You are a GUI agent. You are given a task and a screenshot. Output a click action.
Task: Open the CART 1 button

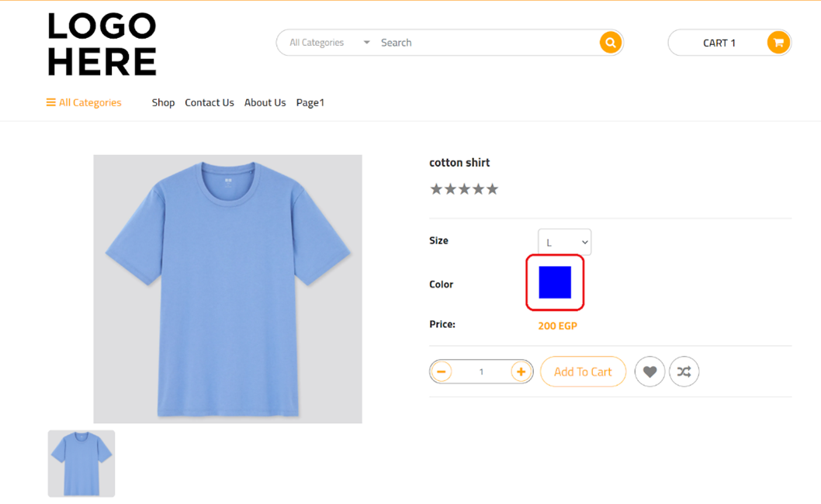pyautogui.click(x=729, y=43)
